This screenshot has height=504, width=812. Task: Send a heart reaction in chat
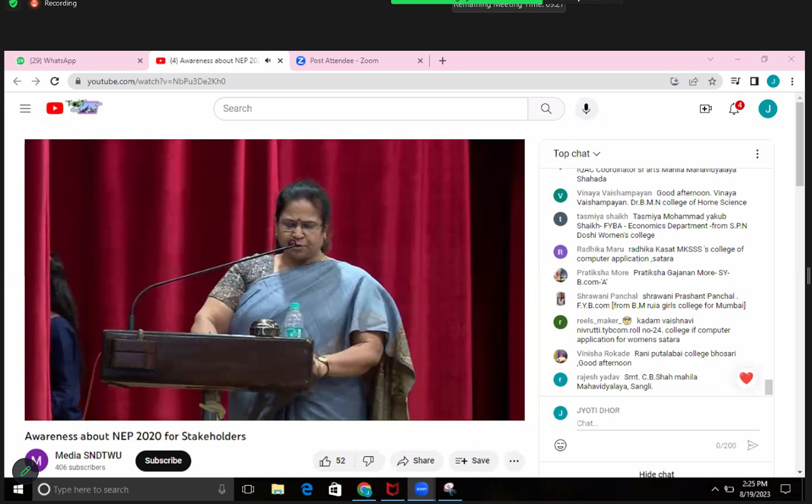[x=746, y=379]
